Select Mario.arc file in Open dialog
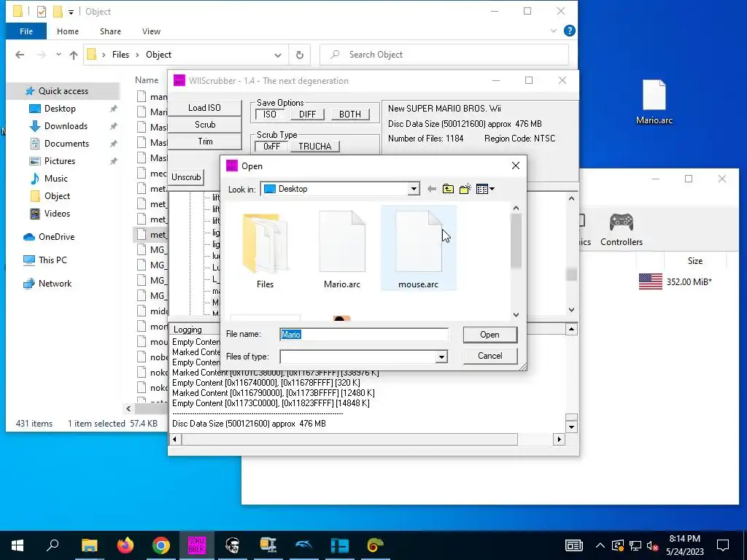The image size is (747, 560). pyautogui.click(x=342, y=250)
